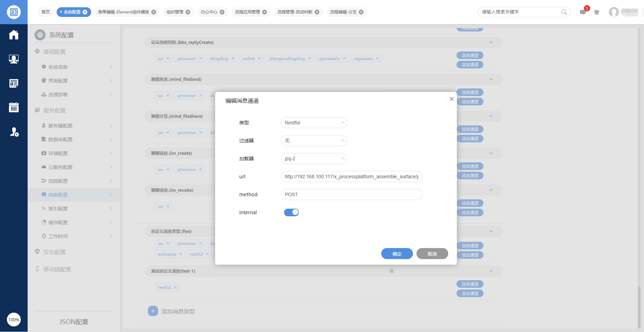Open the 过滤器 dropdown
This screenshot has height=332, width=644.
(314, 141)
